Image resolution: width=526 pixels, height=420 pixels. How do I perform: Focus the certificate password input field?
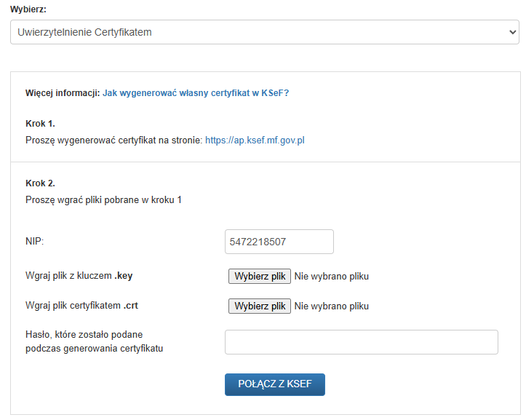[361, 342]
